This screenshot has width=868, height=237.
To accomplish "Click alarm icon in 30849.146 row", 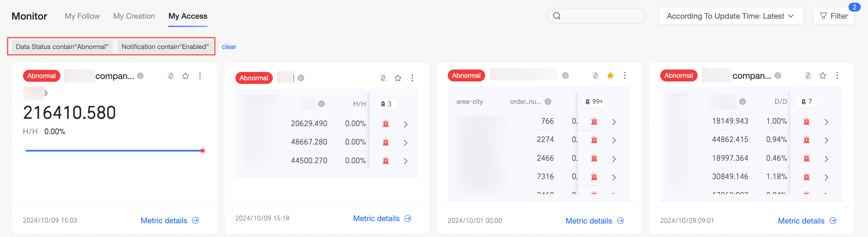I will click(x=806, y=176).
